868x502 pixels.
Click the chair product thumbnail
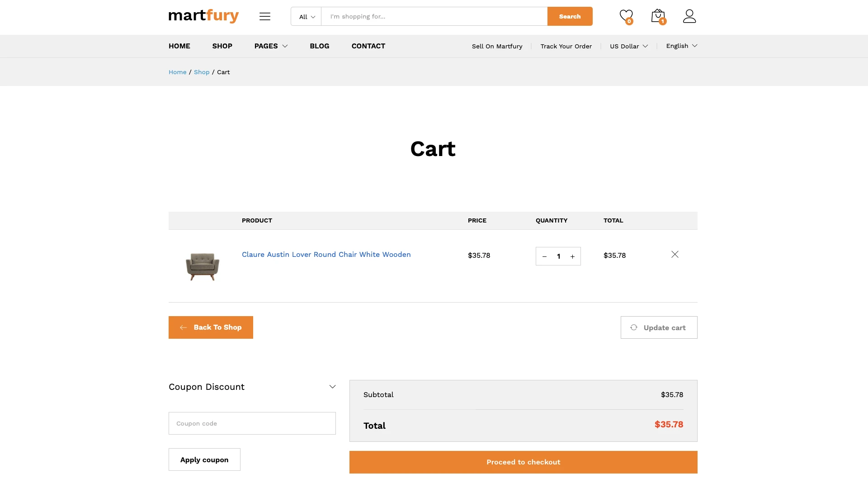click(x=203, y=266)
